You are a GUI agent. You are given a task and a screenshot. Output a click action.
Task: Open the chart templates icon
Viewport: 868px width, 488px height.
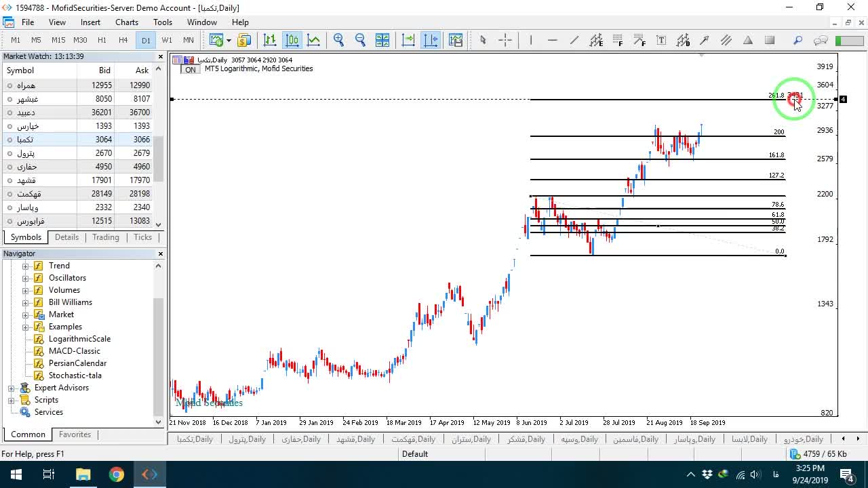click(455, 40)
